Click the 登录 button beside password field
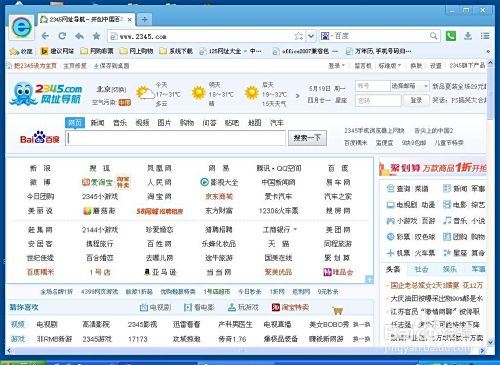500x365 pixels. [x=416, y=100]
